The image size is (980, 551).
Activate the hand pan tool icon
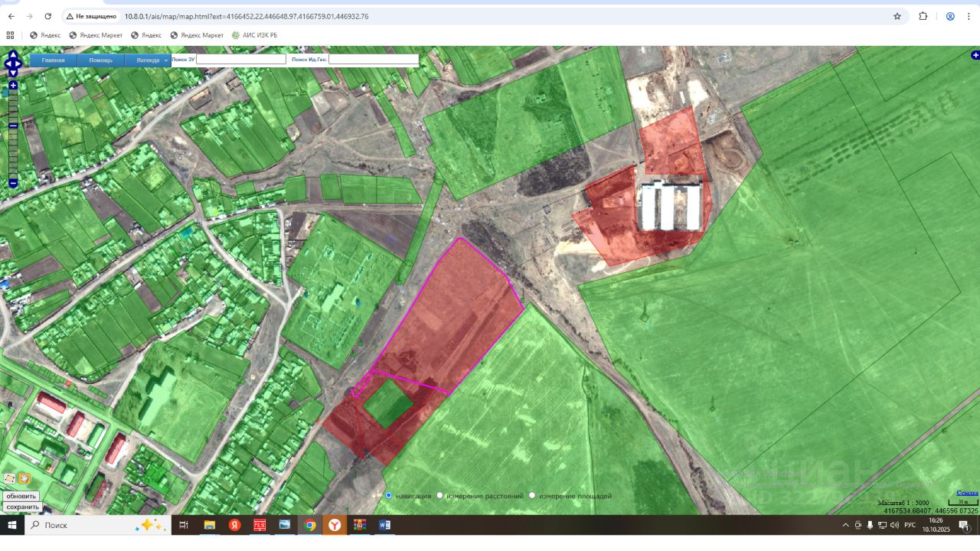point(24,478)
